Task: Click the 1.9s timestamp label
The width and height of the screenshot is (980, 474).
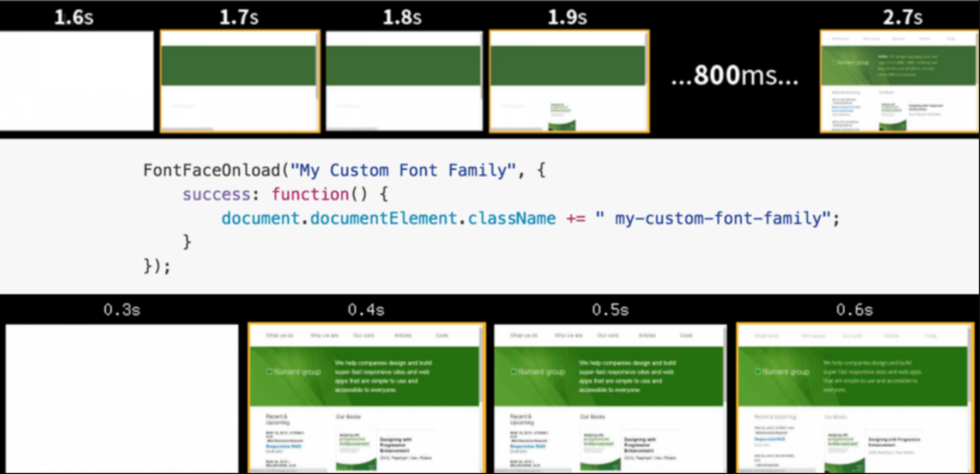Action: point(567,17)
